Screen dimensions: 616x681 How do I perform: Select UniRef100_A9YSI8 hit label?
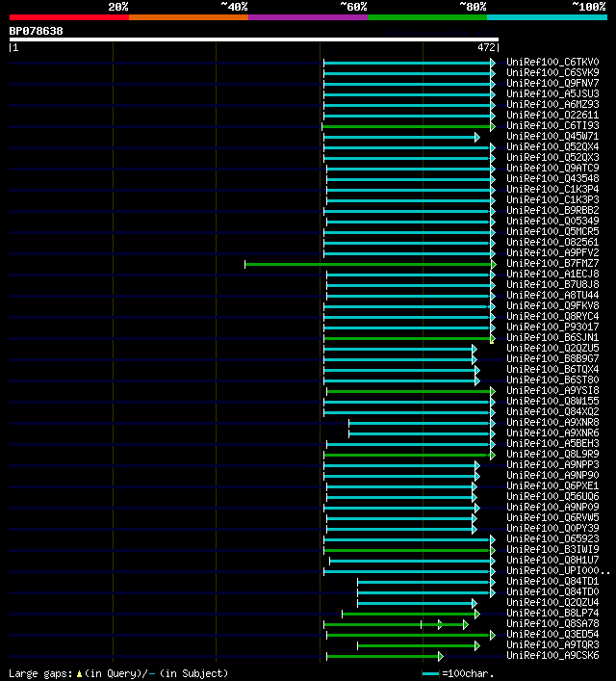pos(552,390)
